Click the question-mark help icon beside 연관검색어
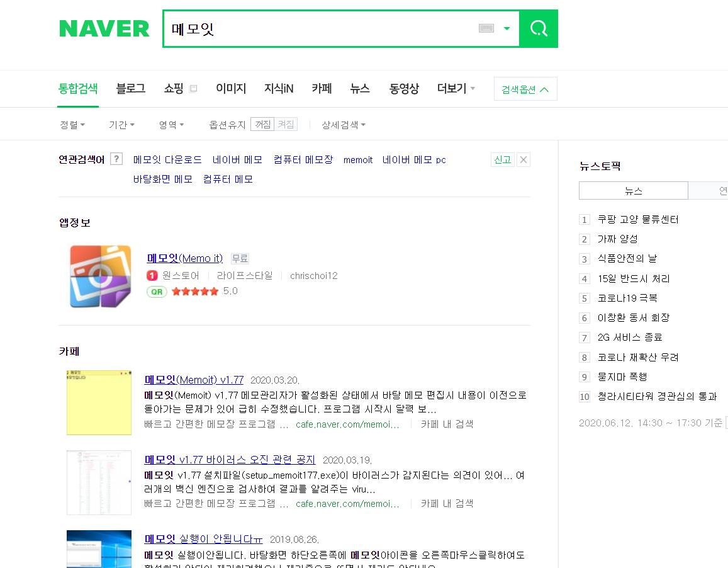 [116, 159]
